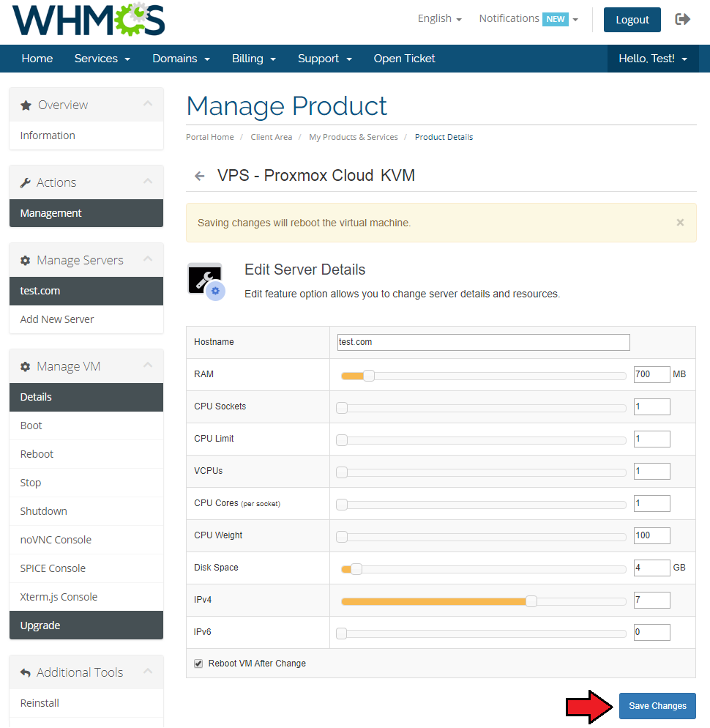Viewport: 710px width, 728px height.
Task: Click the WHMCS logo
Action: [x=88, y=20]
